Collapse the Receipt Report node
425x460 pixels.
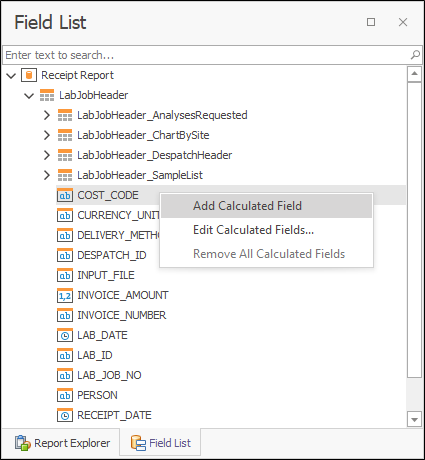(x=11, y=76)
